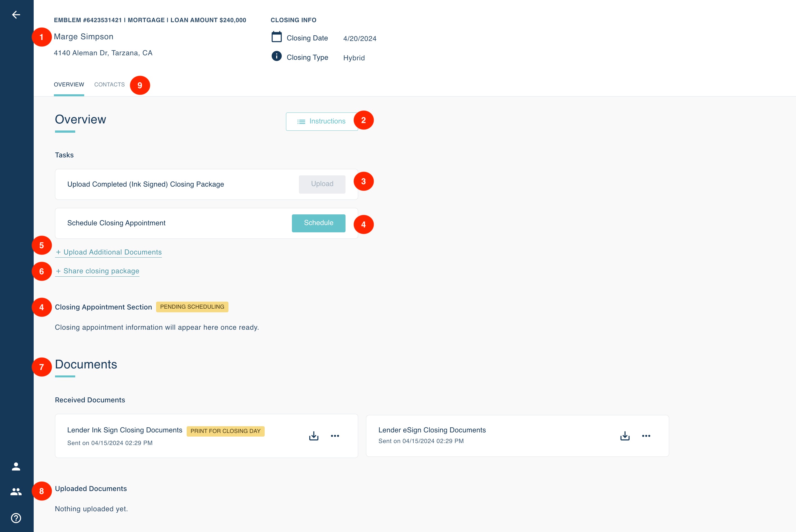Download Lender Ink Sign Closing Documents
The image size is (796, 532).
click(314, 436)
